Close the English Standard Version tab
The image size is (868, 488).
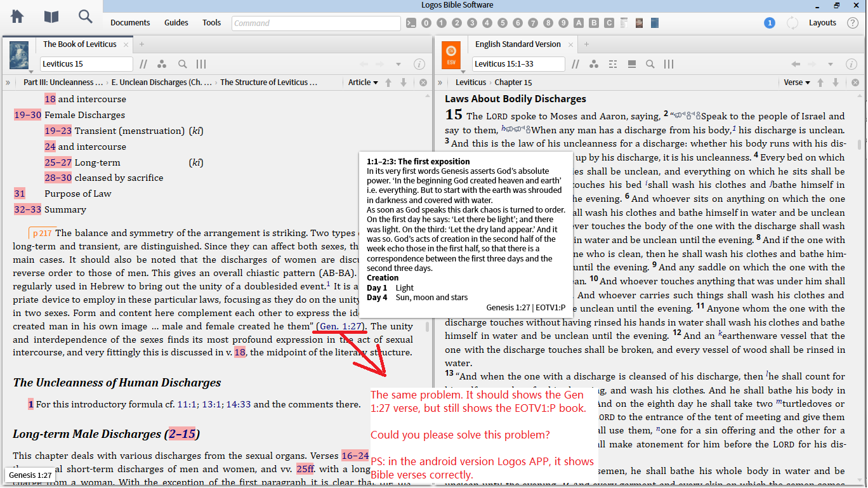(570, 44)
